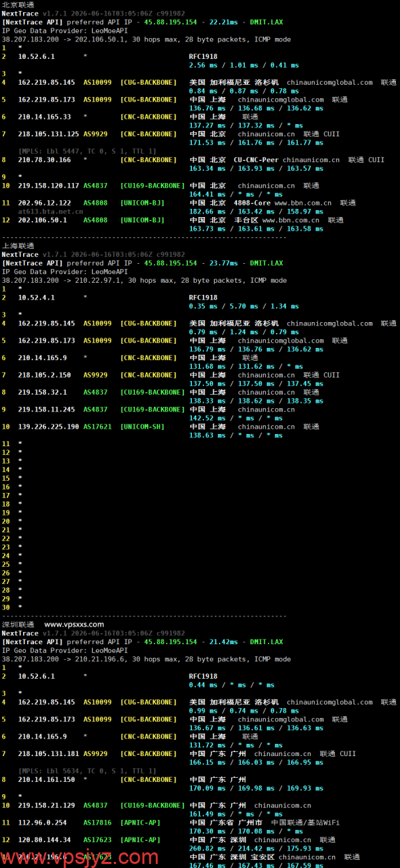Viewport: 400px width, 868px height.
Task: Click hop IP 139.226.225.190
Action: (x=49, y=427)
